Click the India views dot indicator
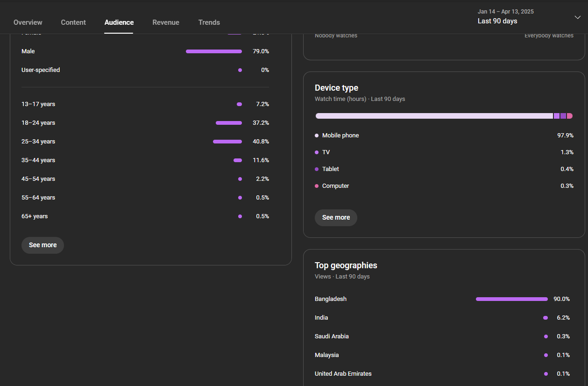 point(545,318)
